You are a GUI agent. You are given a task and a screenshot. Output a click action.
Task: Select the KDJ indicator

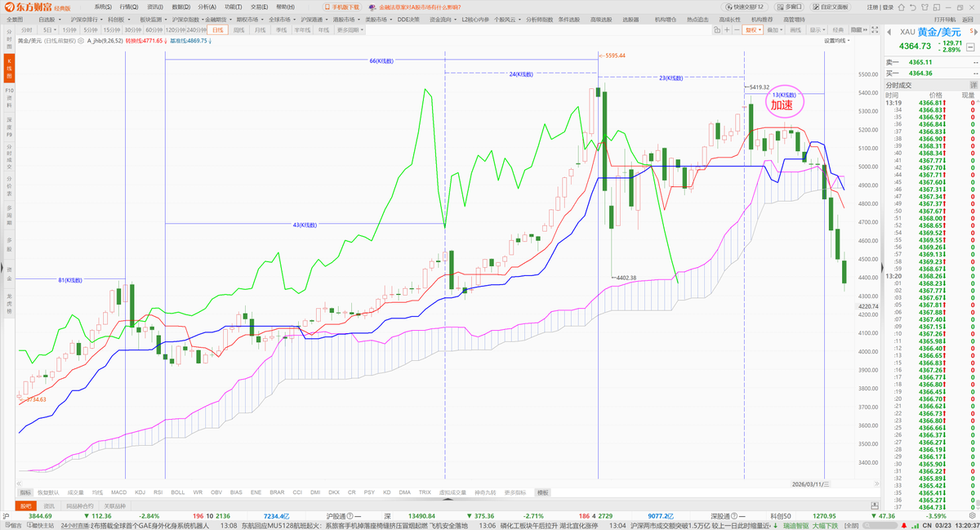click(x=140, y=492)
